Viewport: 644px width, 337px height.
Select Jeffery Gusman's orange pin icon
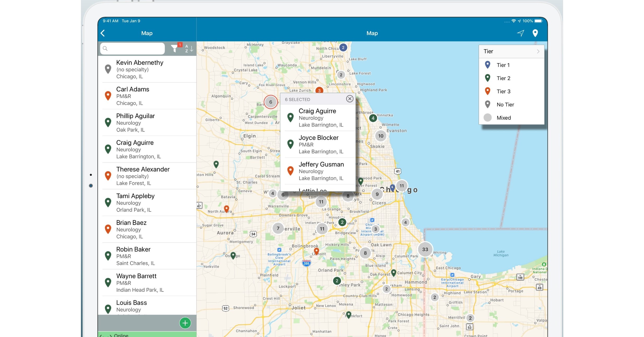pos(291,171)
